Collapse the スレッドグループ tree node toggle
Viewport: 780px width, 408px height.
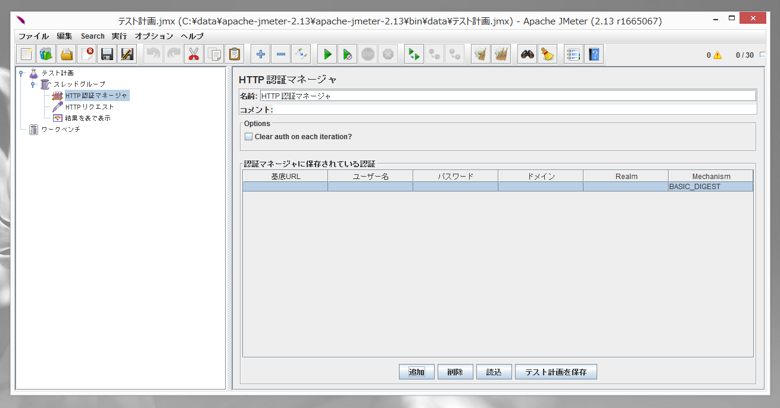point(33,85)
